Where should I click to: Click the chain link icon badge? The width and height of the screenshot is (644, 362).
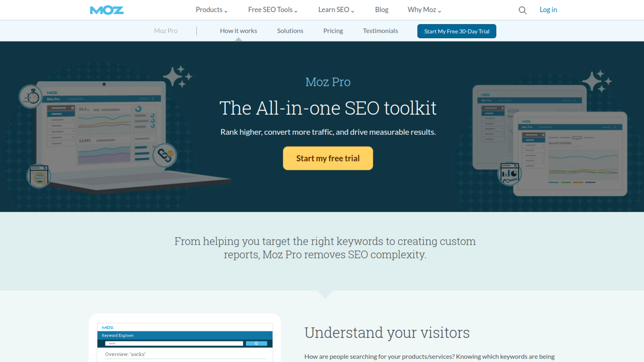(165, 155)
